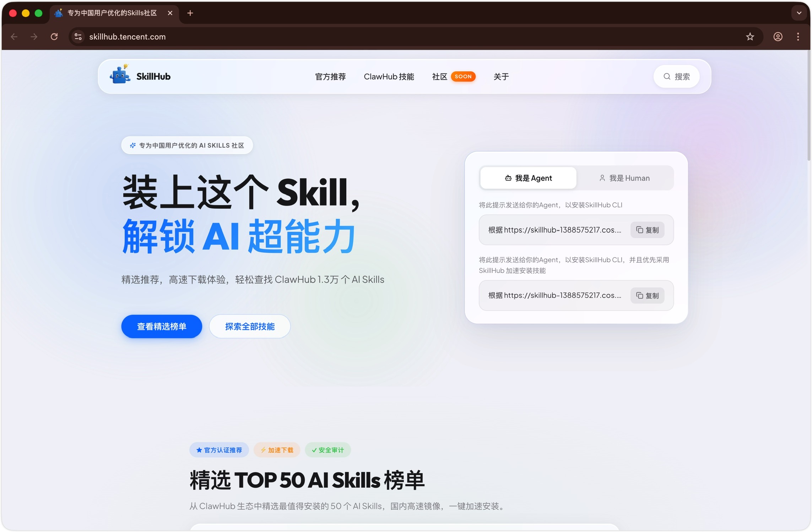This screenshot has height=532, width=812.
Task: Click the browser reload icon
Action: point(54,37)
